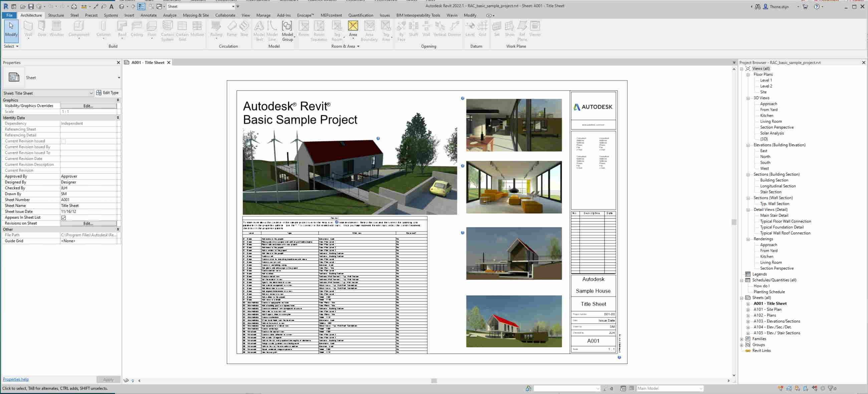Image resolution: width=868 pixels, height=394 pixels.
Task: Click the Save icon in quick access toolbar
Action: point(31,6)
